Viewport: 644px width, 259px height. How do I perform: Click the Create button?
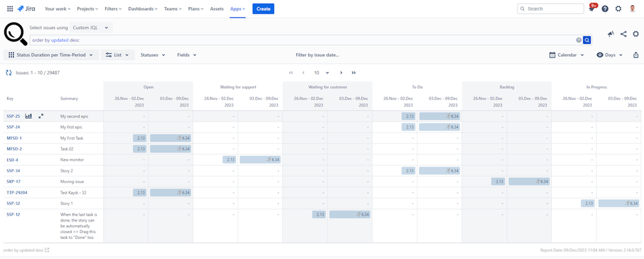263,8
